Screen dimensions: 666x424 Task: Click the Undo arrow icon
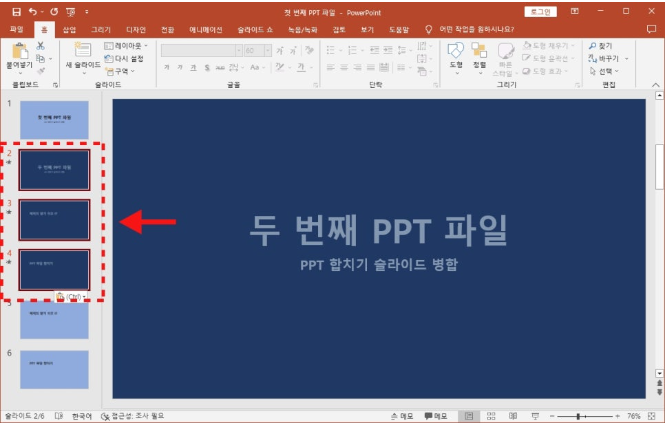[33, 11]
